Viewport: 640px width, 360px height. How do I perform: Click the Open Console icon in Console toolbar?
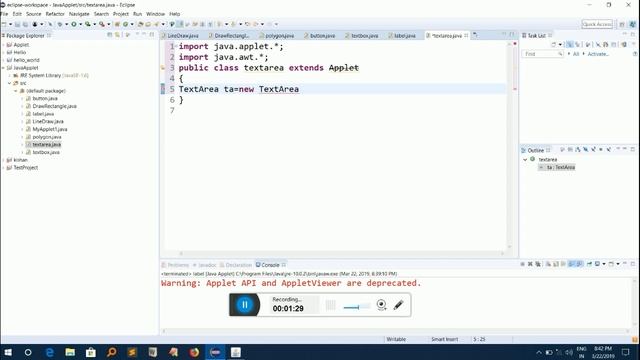pos(611,264)
